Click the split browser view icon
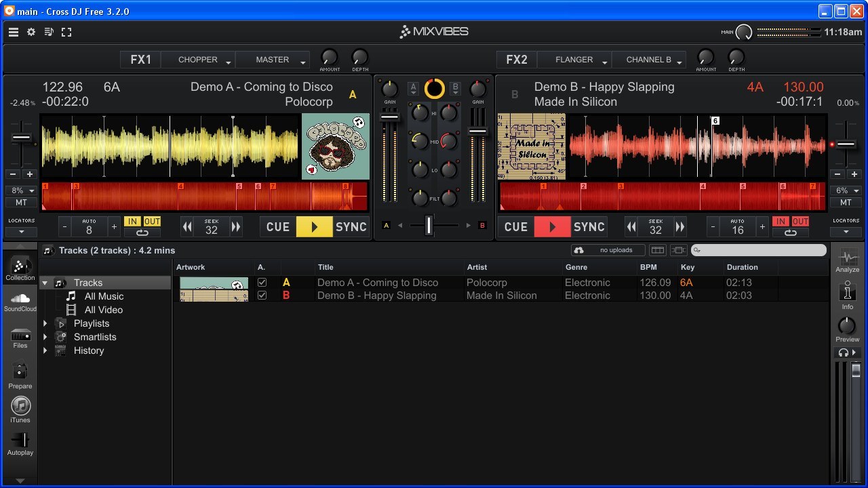The image size is (868, 488). 678,250
